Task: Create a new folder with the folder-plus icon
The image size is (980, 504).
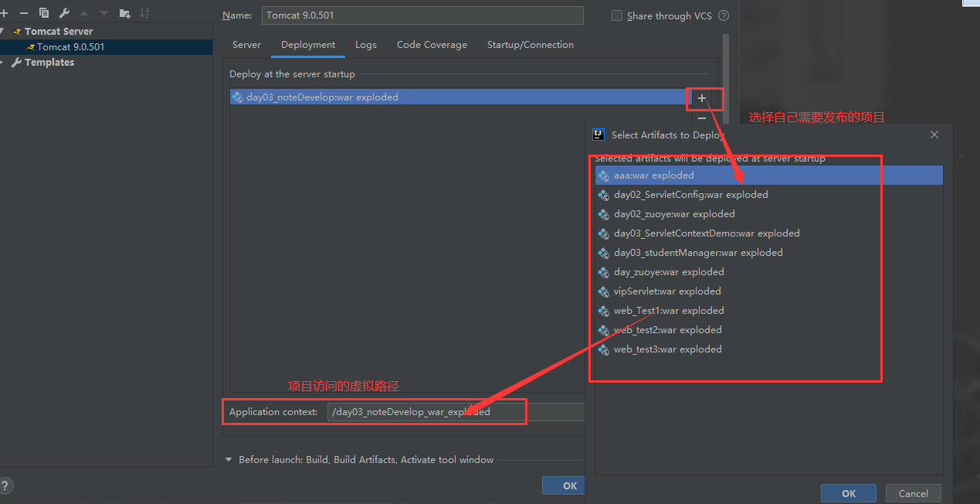Action: pyautogui.click(x=125, y=13)
